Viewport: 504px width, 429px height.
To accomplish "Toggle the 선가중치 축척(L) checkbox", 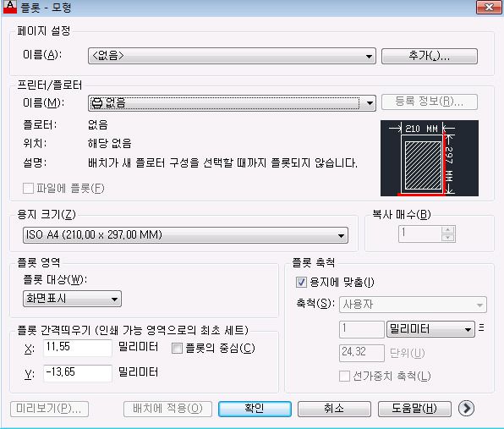I will [344, 376].
